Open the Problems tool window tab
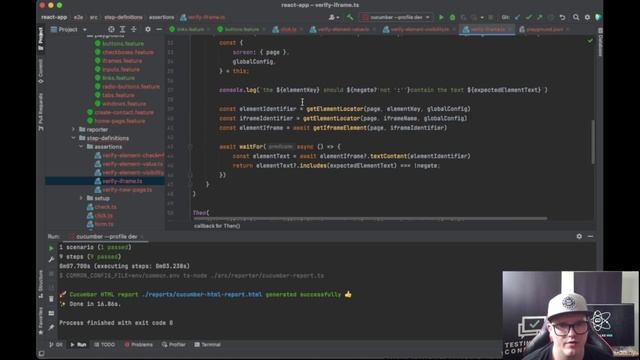The height and width of the screenshot is (360, 640). pos(138,344)
